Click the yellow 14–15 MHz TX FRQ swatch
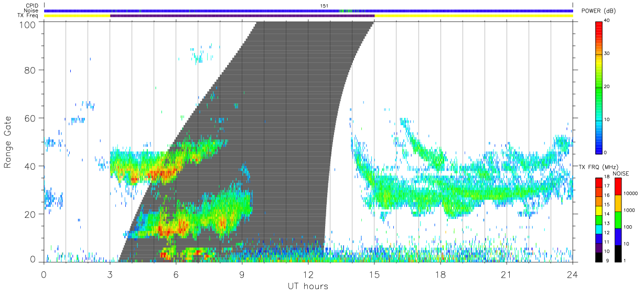Image resolution: width=644 pixels, height=297 pixels. click(x=599, y=210)
